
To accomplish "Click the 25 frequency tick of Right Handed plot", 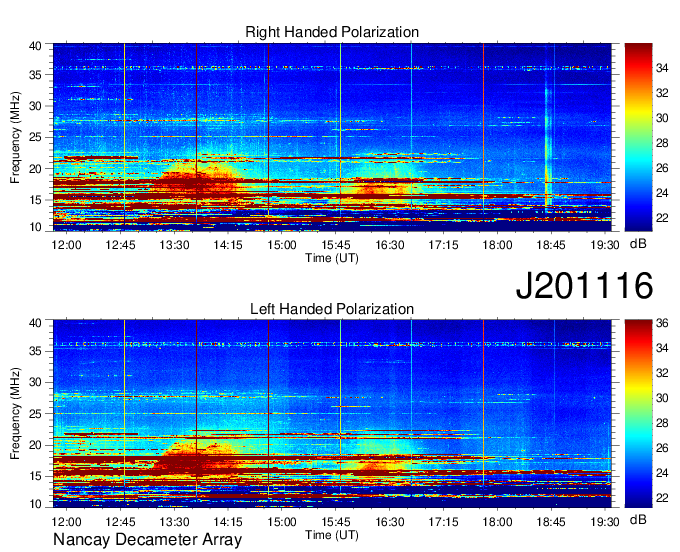I will (35, 138).
